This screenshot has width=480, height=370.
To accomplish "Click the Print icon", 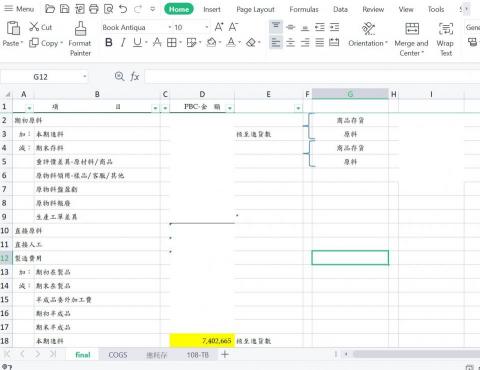I will pyautogui.click(x=94, y=9).
